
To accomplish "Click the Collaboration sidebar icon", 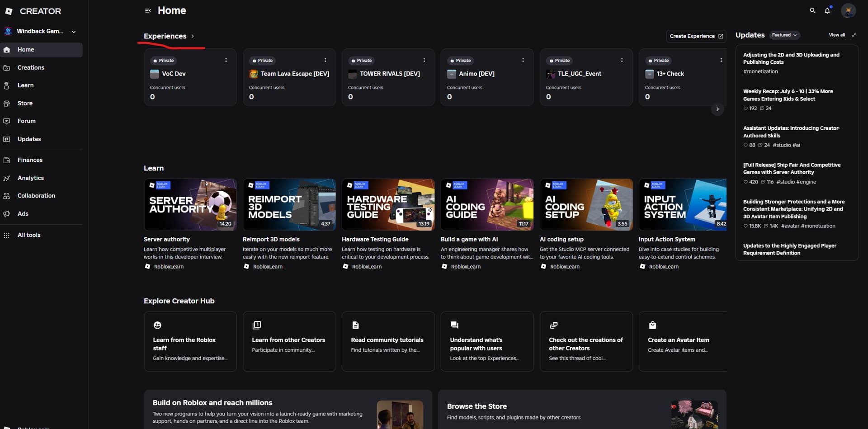I will (x=7, y=196).
